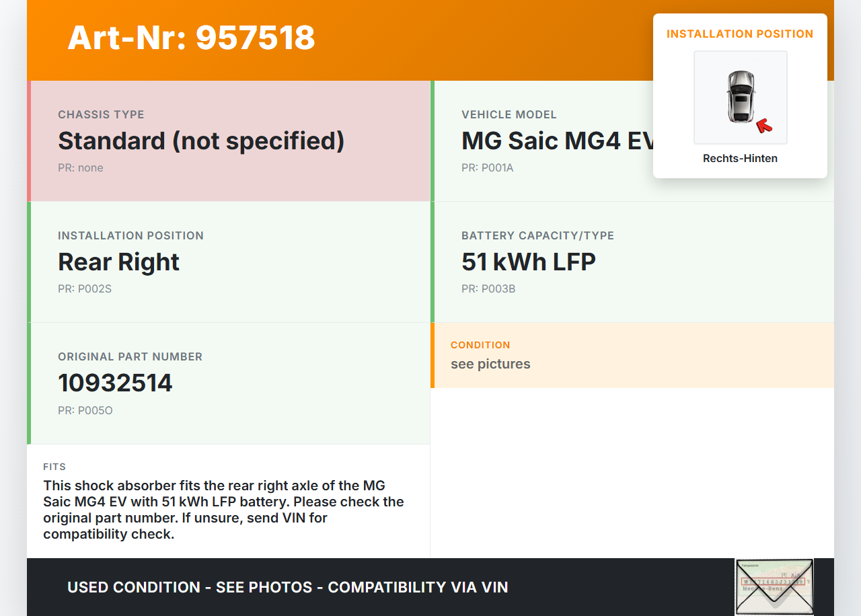Viewport: 861px width, 616px height.
Task: Select the 51 kWh LFP battery card
Action: coord(632,262)
